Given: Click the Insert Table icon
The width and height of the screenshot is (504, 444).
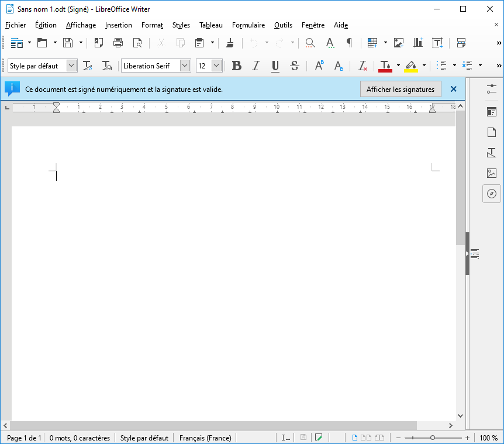Looking at the screenshot, I should [x=372, y=43].
